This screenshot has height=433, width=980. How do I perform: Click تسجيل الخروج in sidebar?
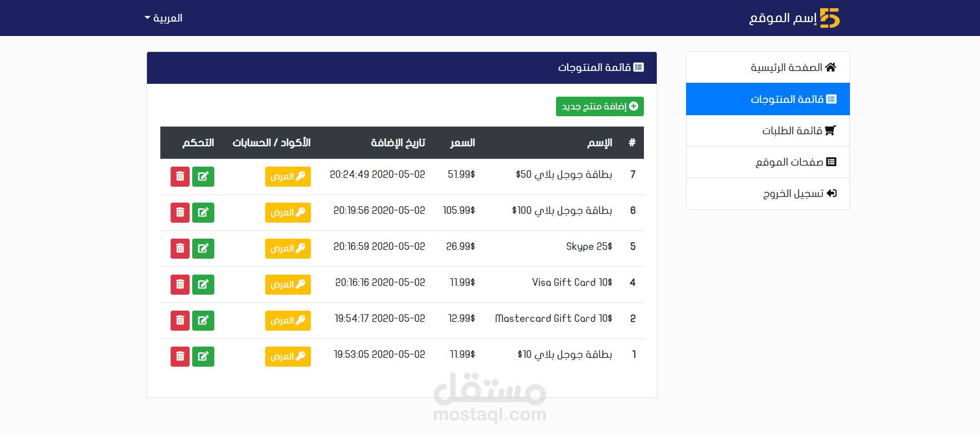pos(768,193)
